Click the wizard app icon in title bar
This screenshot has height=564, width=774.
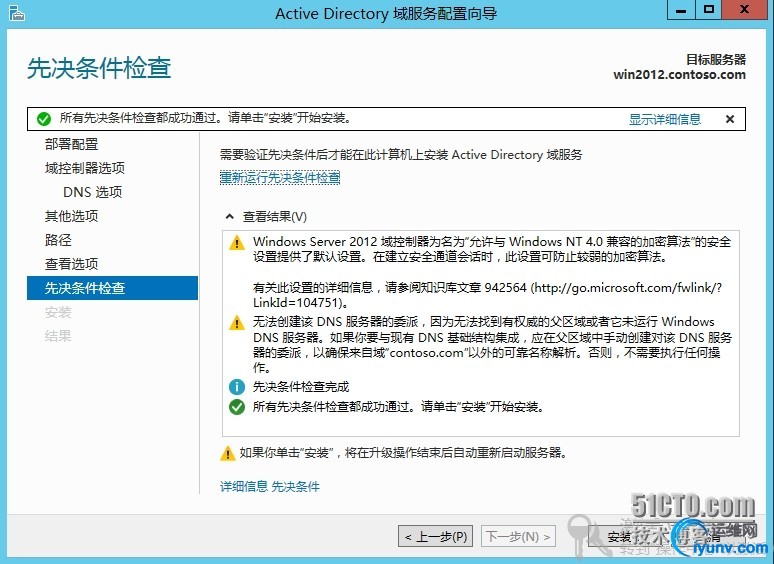click(16, 13)
